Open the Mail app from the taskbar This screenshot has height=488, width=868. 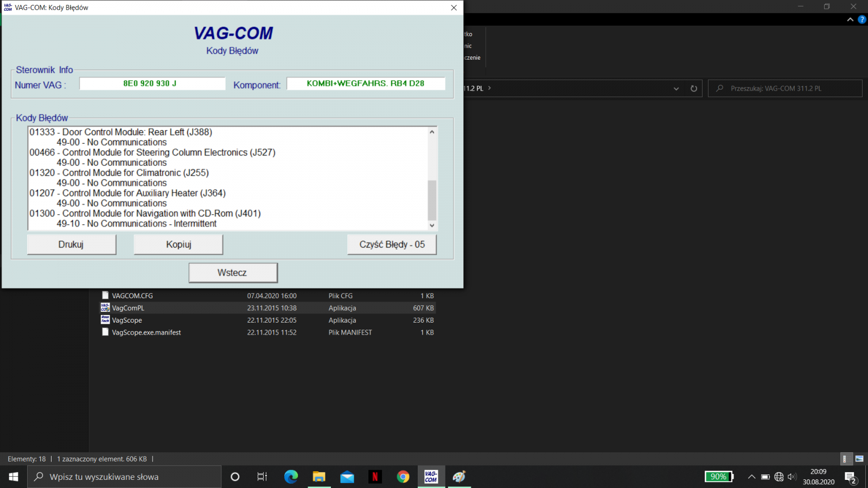347,477
